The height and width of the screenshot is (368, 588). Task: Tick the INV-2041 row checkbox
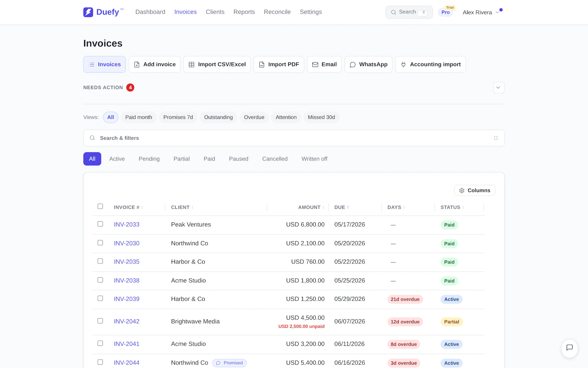tap(100, 343)
